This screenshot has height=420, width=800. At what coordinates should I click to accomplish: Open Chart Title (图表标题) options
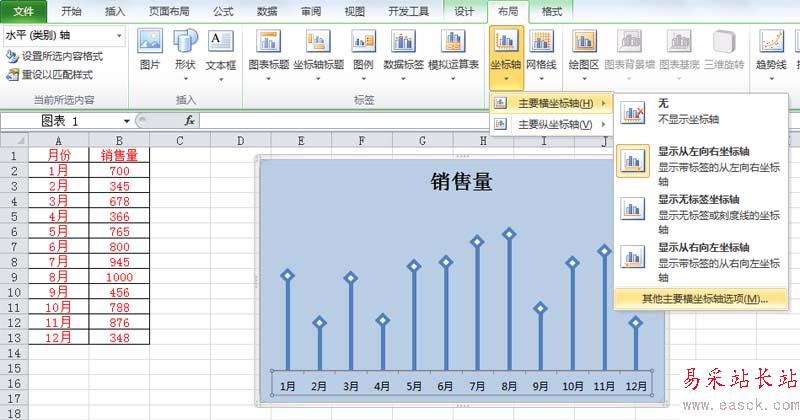(x=268, y=55)
